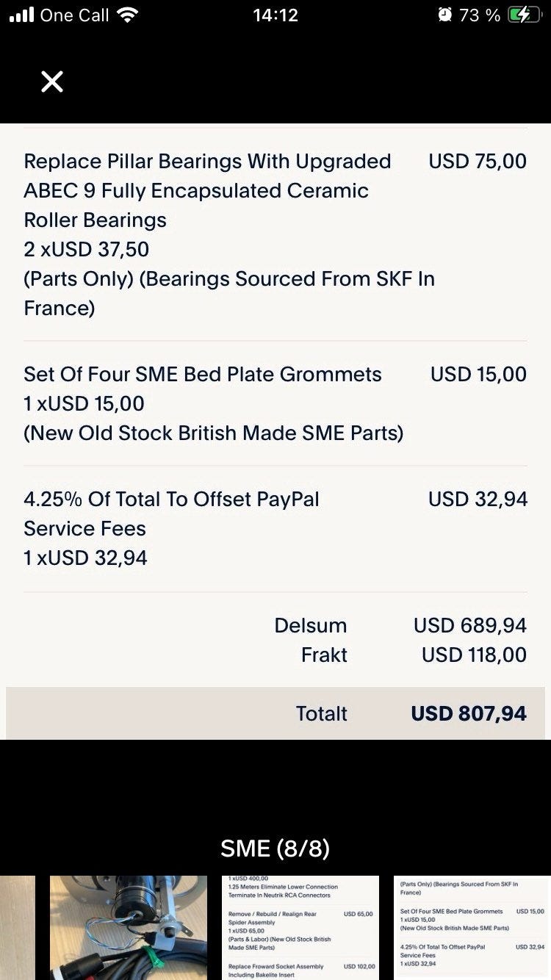Tap the Totalt USD 807,94 row
The image size is (551, 980).
tap(275, 713)
